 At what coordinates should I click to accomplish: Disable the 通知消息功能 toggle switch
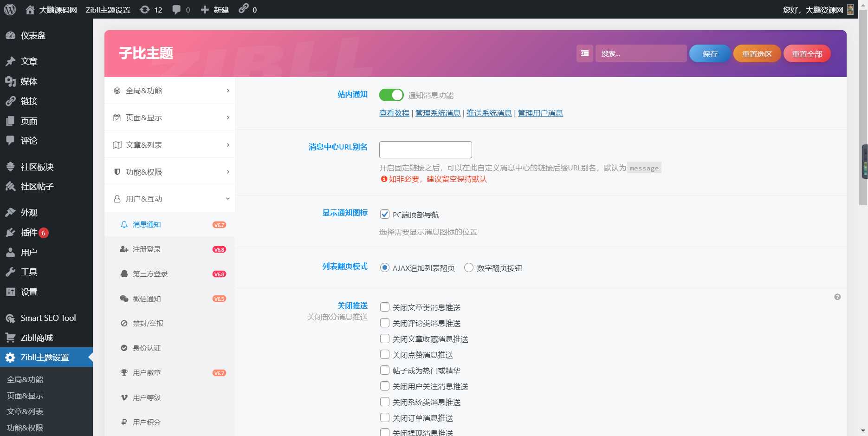tap(391, 95)
